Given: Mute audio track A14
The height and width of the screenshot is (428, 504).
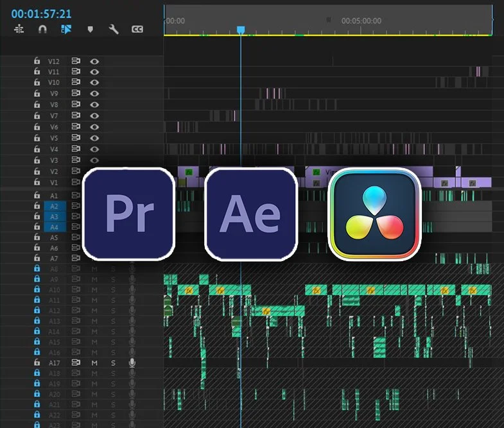Looking at the screenshot, I should (x=94, y=332).
